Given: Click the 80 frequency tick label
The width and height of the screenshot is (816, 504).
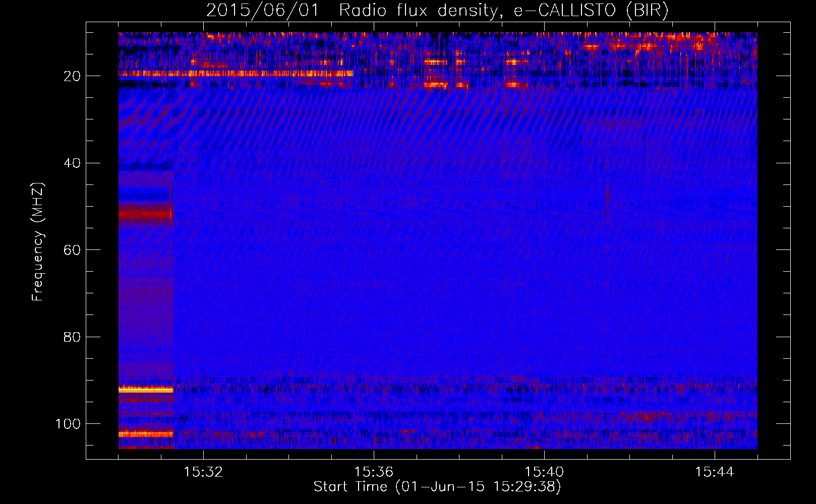Looking at the screenshot, I should [72, 337].
